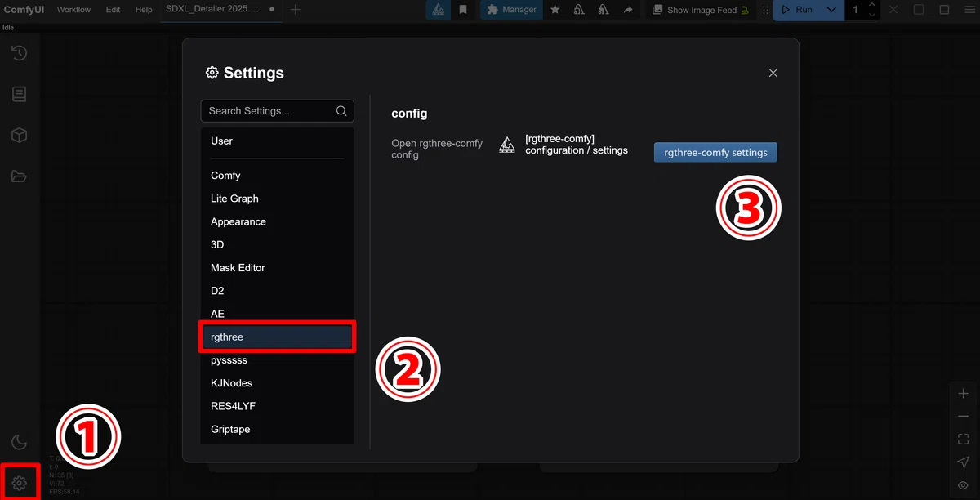Toggle dark theme moon icon
Screen dimensions: 980x500
[20, 442]
